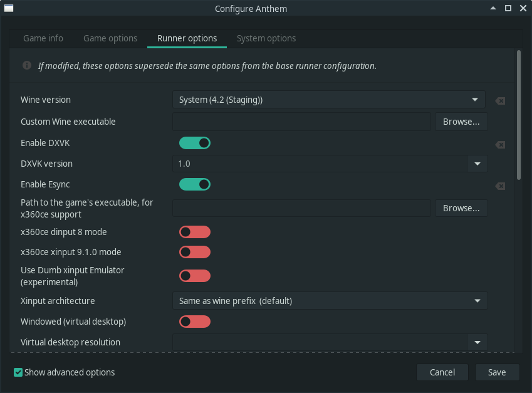Click the 'Wine version' label
The width and height of the screenshot is (532, 393).
46,100
